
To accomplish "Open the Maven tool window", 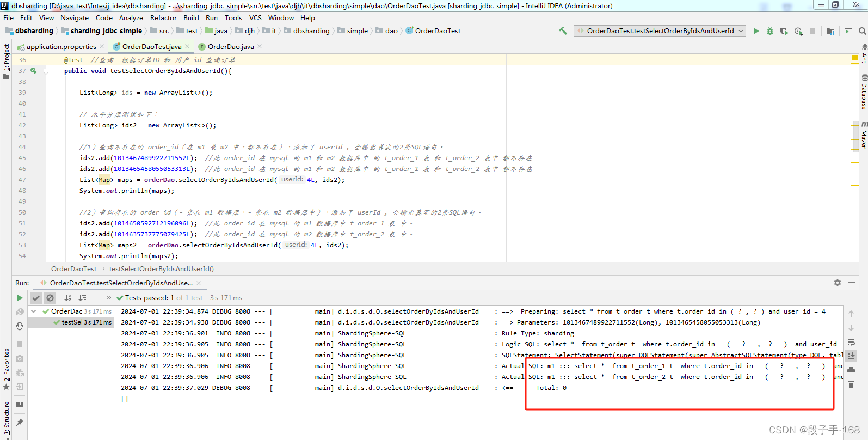I will point(864,136).
